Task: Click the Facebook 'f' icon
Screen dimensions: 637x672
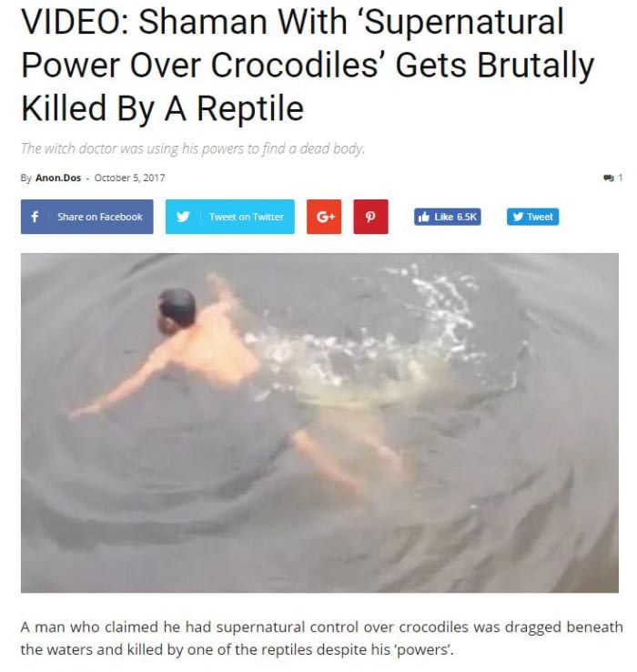Action: [x=35, y=217]
